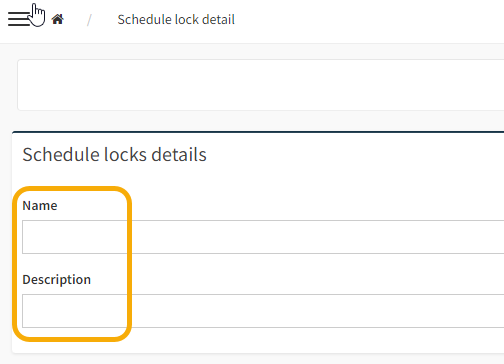Click the Name field label
The height and width of the screenshot is (364, 504).
(40, 206)
